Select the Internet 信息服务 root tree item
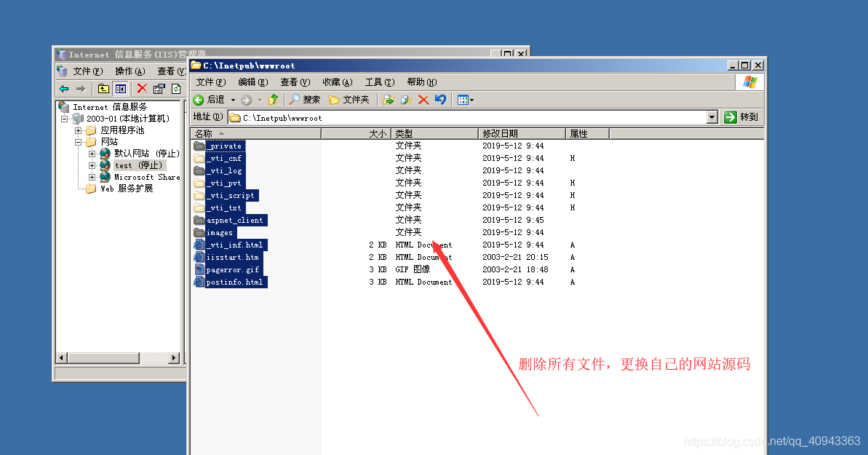Screen dimensions: 868x455 110,107
